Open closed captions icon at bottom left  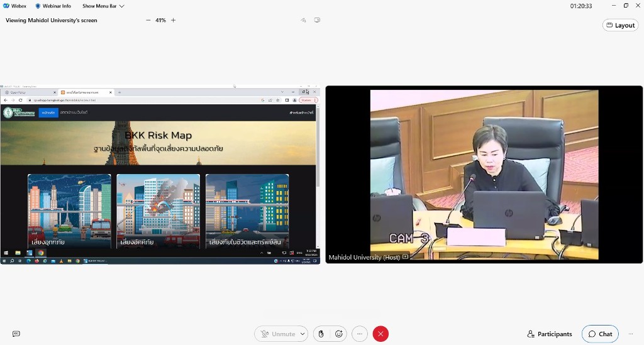(x=16, y=334)
